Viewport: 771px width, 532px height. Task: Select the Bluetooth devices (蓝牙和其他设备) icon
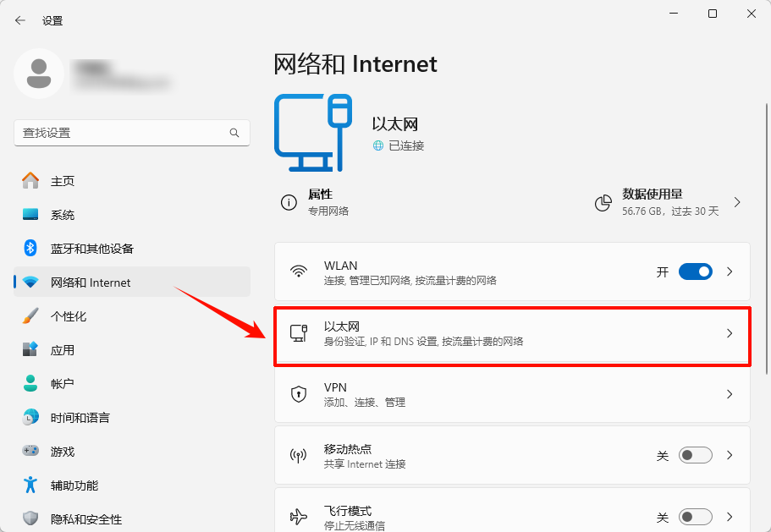[31, 248]
